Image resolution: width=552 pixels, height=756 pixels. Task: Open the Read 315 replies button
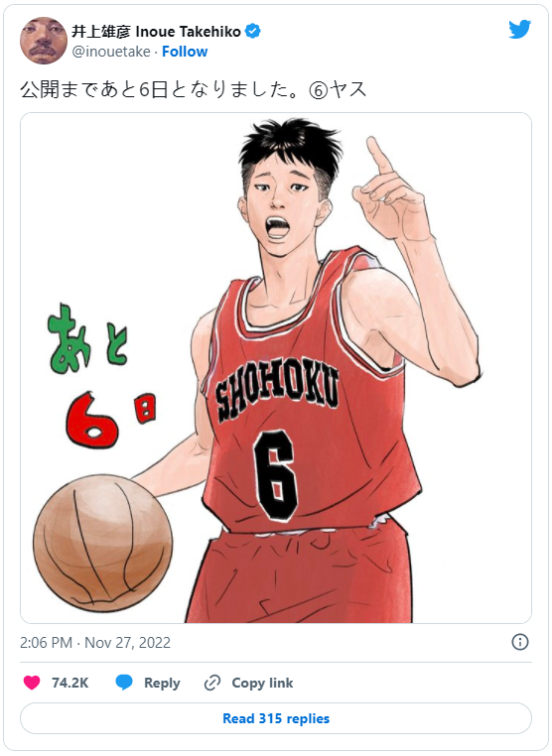(x=276, y=718)
